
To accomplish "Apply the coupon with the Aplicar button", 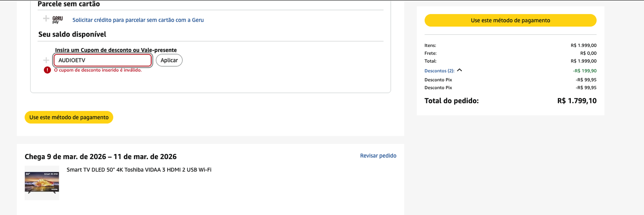I will 169,60.
